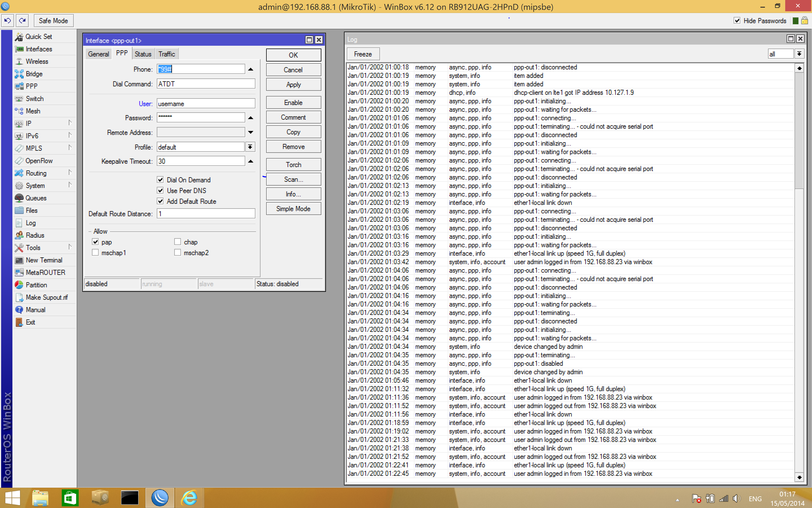The width and height of the screenshot is (812, 508).
Task: Click the Log scrollbar up arrow
Action: point(799,68)
